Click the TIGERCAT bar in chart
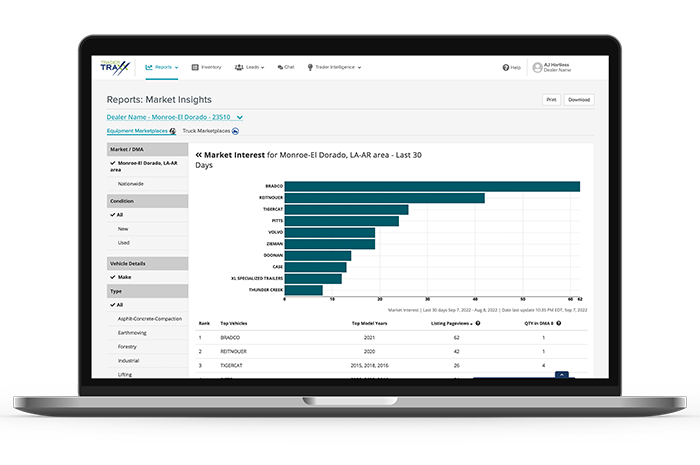The image size is (700, 465). click(x=346, y=209)
